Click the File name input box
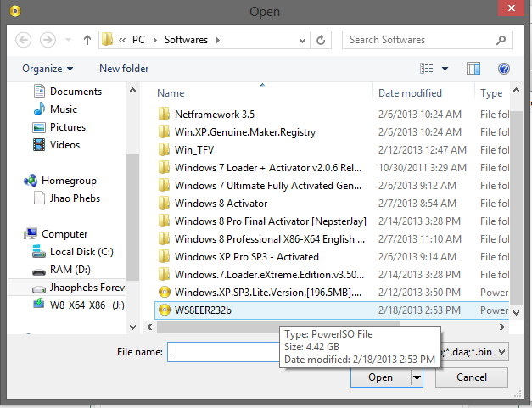 224,352
